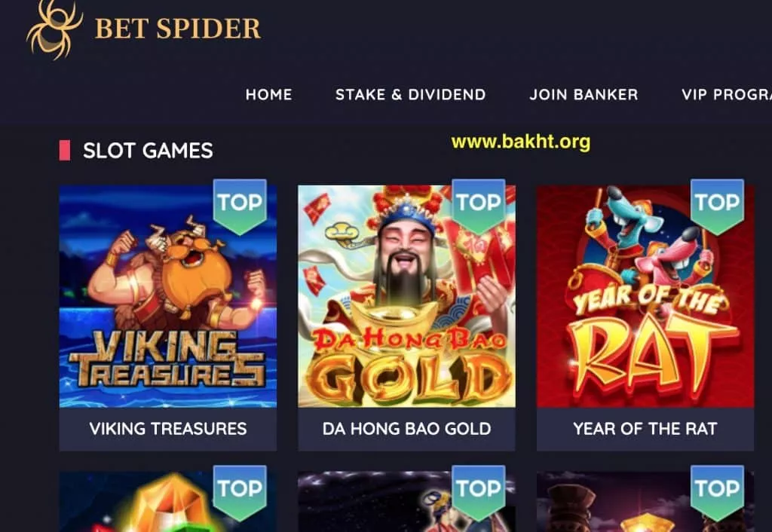Select the Year of the Rat artwork

645,296
